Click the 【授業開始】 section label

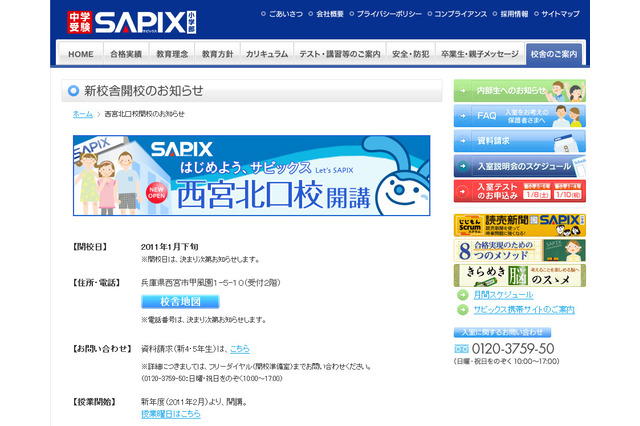[94, 402]
